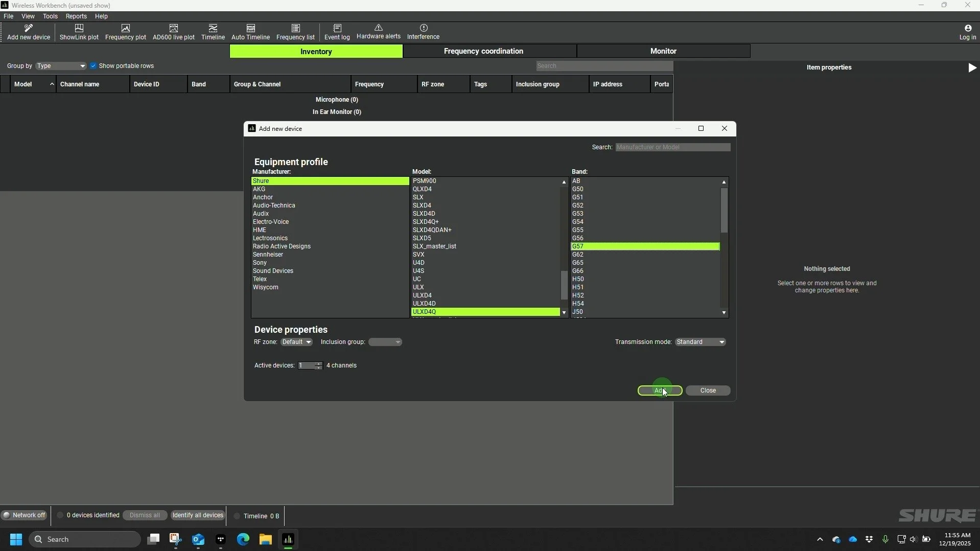Click the Frequency column header
Viewport: 980px width, 551px height.
384,84
